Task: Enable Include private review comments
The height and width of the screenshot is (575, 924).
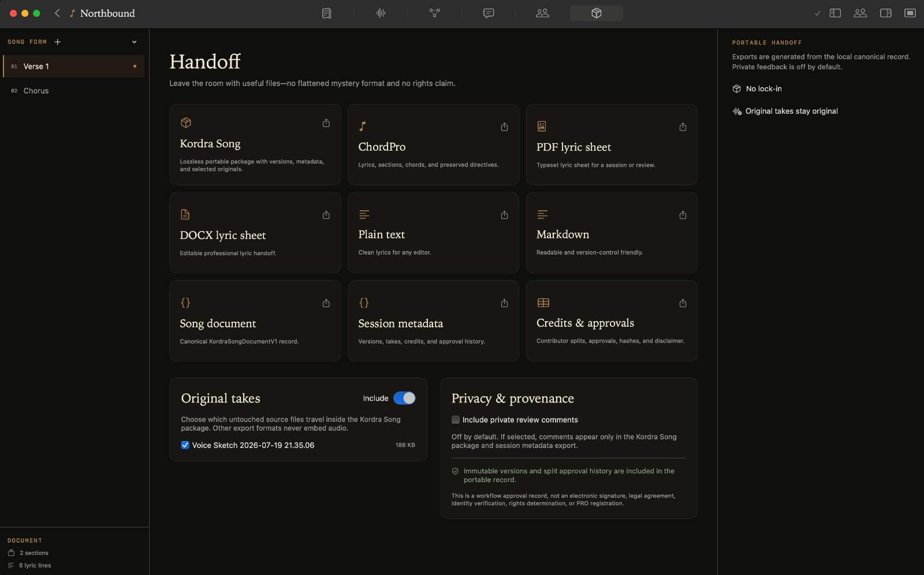Action: 456,420
